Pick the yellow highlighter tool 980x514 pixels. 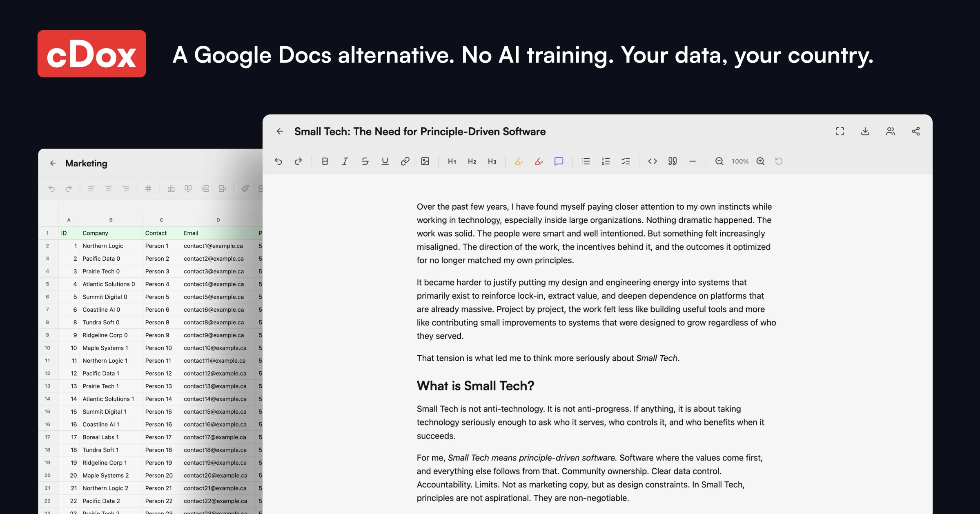coord(519,162)
